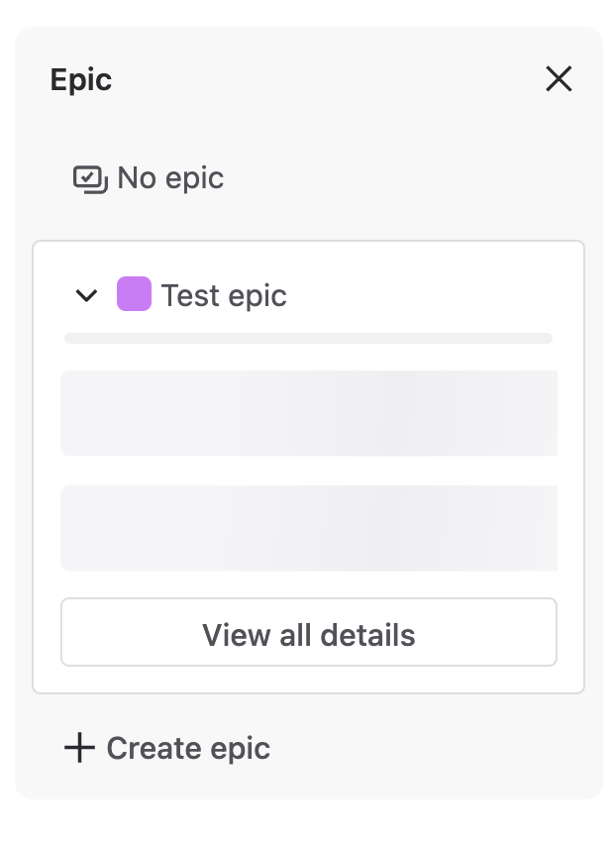616x842 pixels.
Task: Toggle the Test epic details with the arrow
Action: tap(86, 295)
